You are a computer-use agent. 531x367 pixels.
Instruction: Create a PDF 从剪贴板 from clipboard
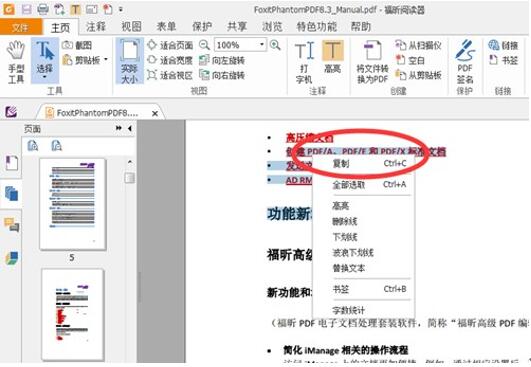418,75
